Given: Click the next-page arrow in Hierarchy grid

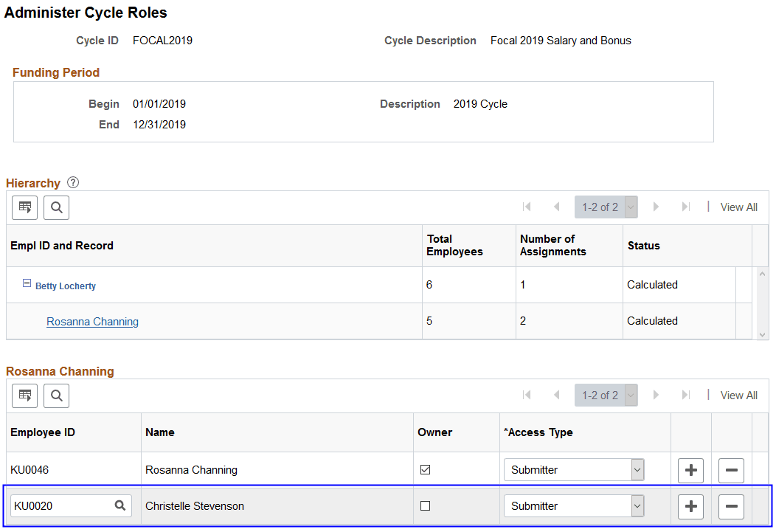Looking at the screenshot, I should [656, 207].
